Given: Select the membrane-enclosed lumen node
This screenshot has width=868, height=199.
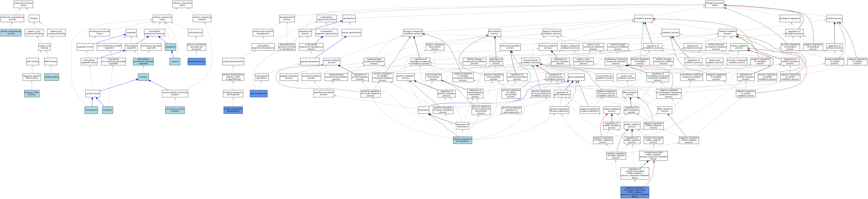Looking at the screenshot, I should point(99,33).
